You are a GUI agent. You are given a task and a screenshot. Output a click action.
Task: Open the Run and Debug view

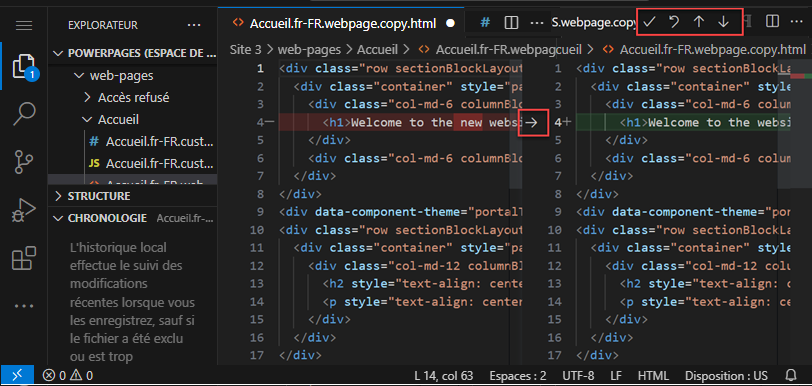(x=24, y=210)
